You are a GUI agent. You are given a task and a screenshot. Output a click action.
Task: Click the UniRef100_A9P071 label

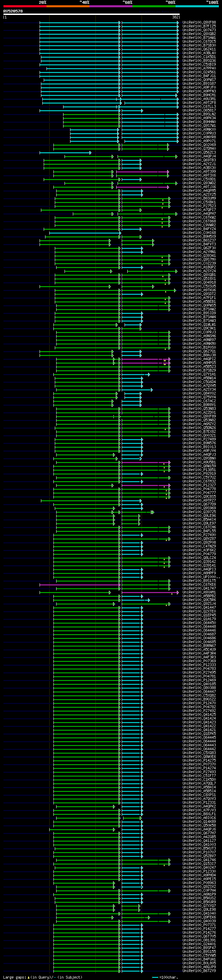199,141
